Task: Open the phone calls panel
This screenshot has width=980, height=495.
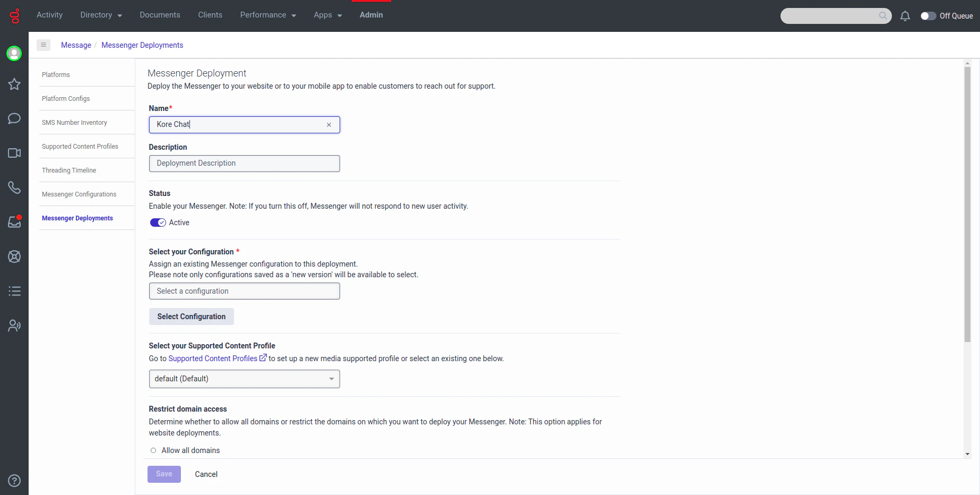Action: coord(14,187)
